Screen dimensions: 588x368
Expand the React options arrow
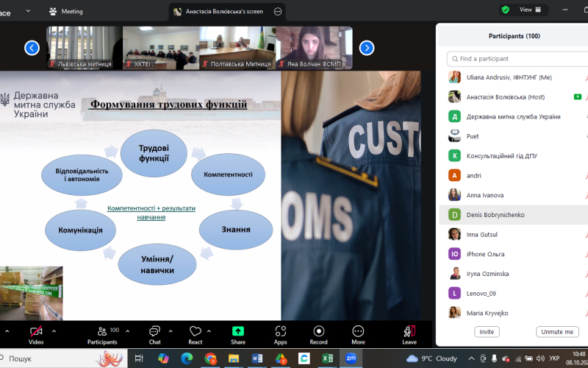pyautogui.click(x=209, y=330)
